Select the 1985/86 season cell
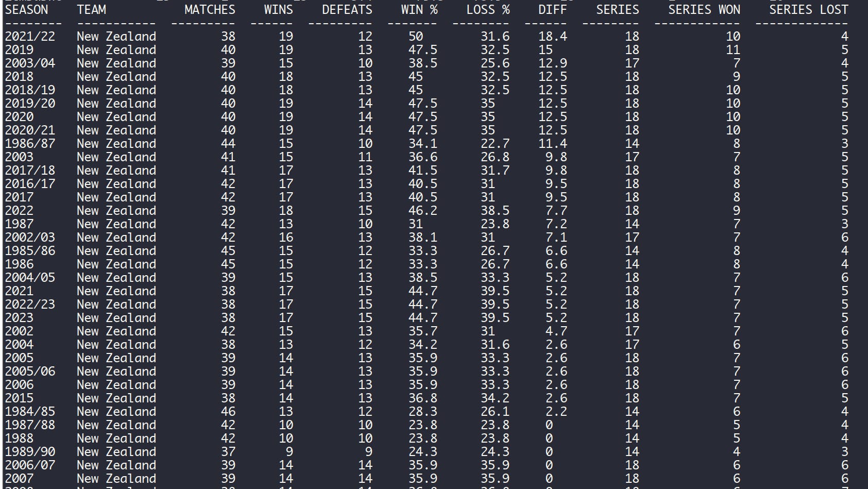 click(x=30, y=251)
